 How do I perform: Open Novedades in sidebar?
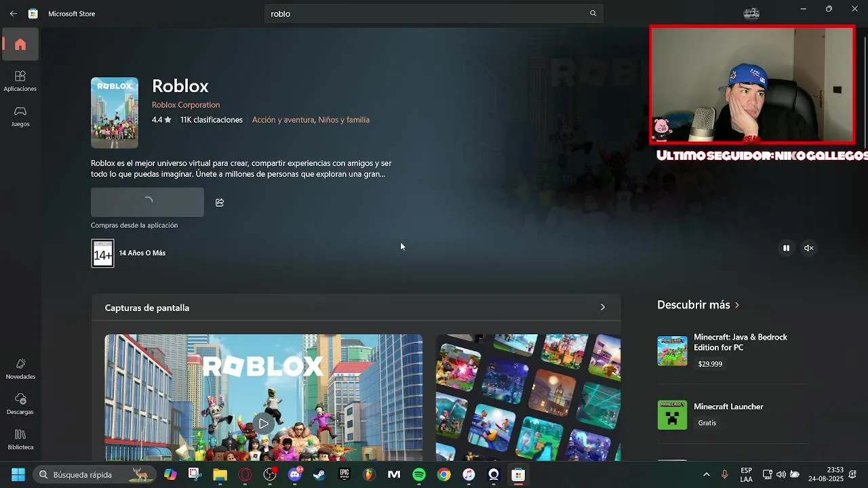[20, 369]
